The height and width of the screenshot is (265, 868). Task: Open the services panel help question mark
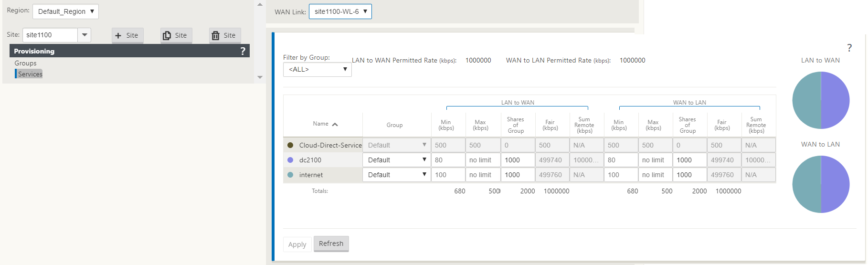click(849, 48)
